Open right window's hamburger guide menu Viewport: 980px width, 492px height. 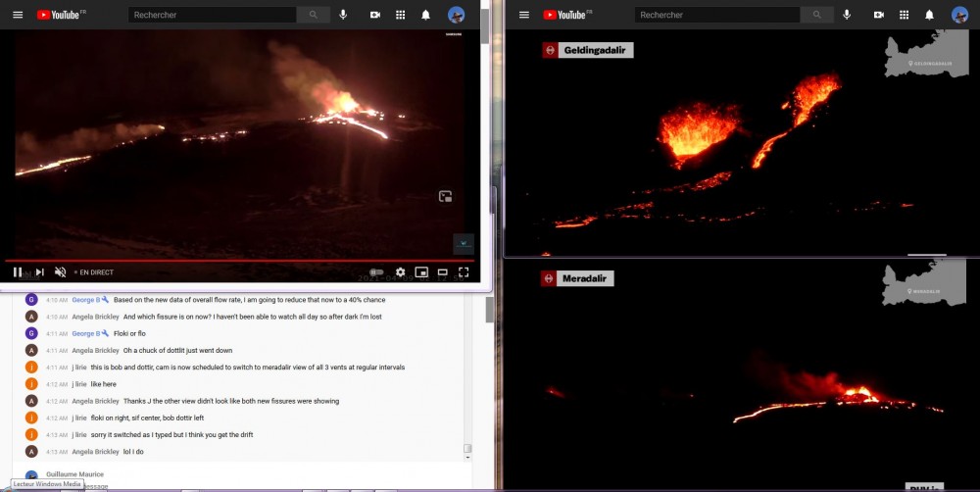[x=524, y=15]
